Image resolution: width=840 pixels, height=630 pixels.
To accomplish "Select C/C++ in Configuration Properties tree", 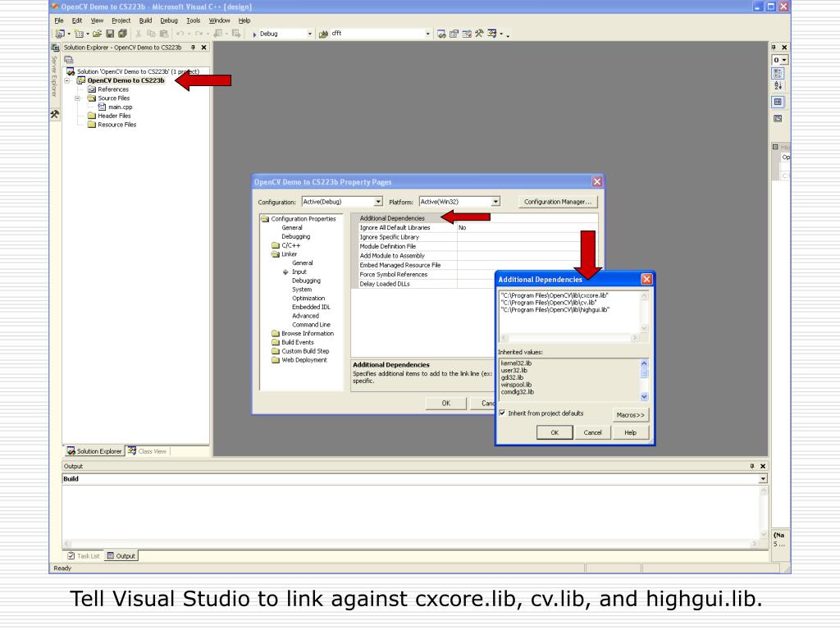I will click(291, 245).
